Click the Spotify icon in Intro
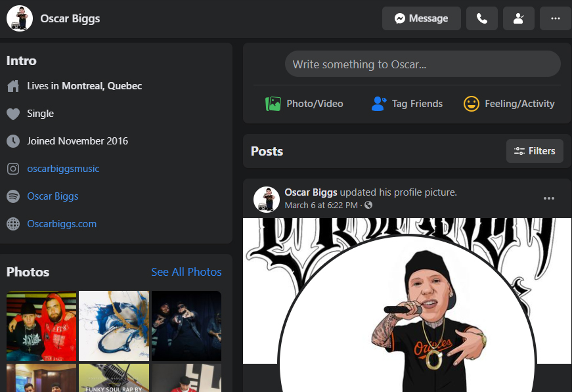The height and width of the screenshot is (392, 572). click(13, 196)
